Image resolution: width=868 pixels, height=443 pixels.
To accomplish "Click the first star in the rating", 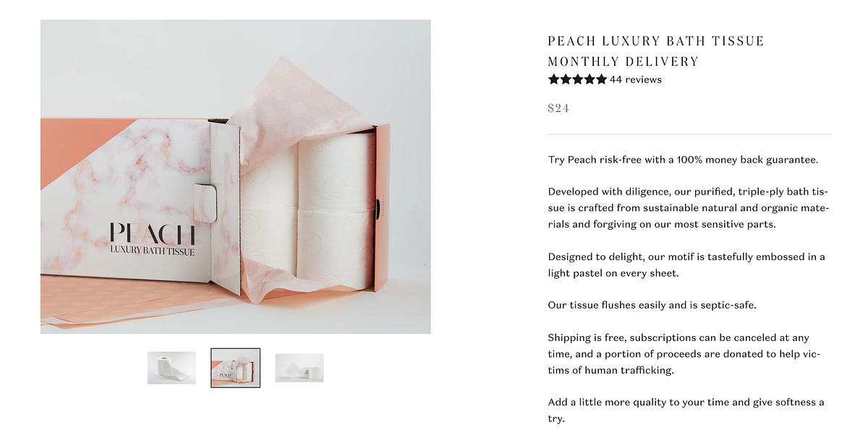I will [x=554, y=79].
